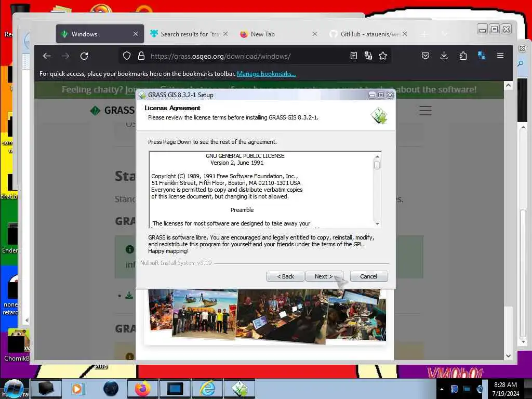Go forward with the Firefox forward arrow
The width and height of the screenshot is (532, 399).
65,56
